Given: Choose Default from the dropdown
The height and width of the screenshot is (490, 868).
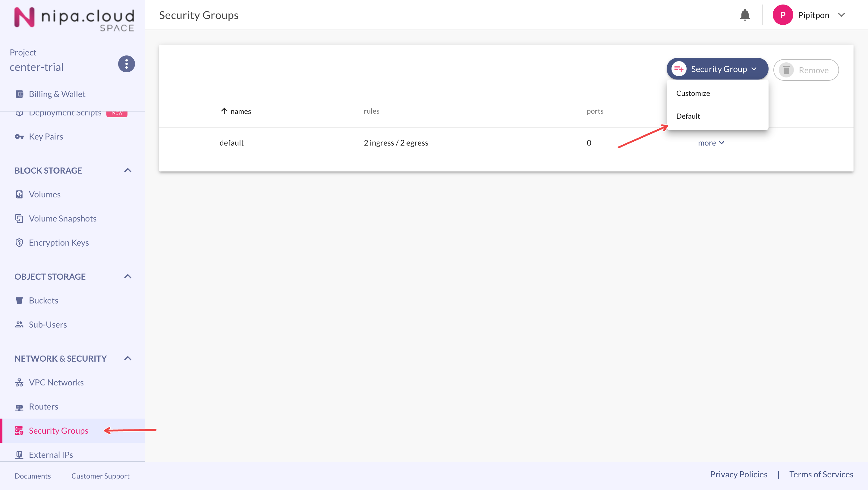Looking at the screenshot, I should 717,116.
